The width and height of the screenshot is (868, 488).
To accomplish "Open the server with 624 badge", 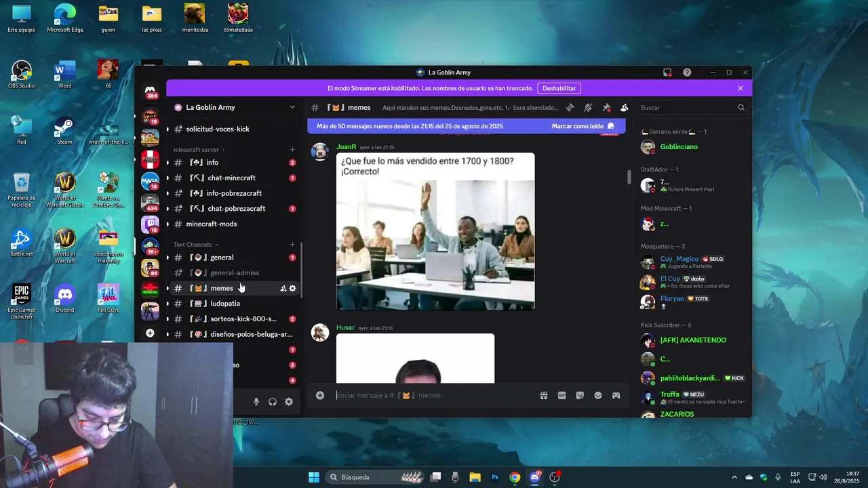I will (150, 203).
